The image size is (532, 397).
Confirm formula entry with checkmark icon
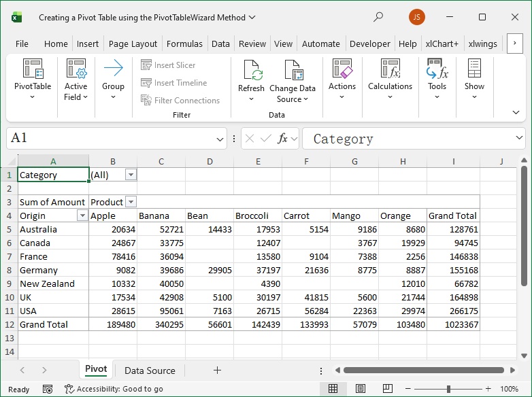click(x=266, y=138)
